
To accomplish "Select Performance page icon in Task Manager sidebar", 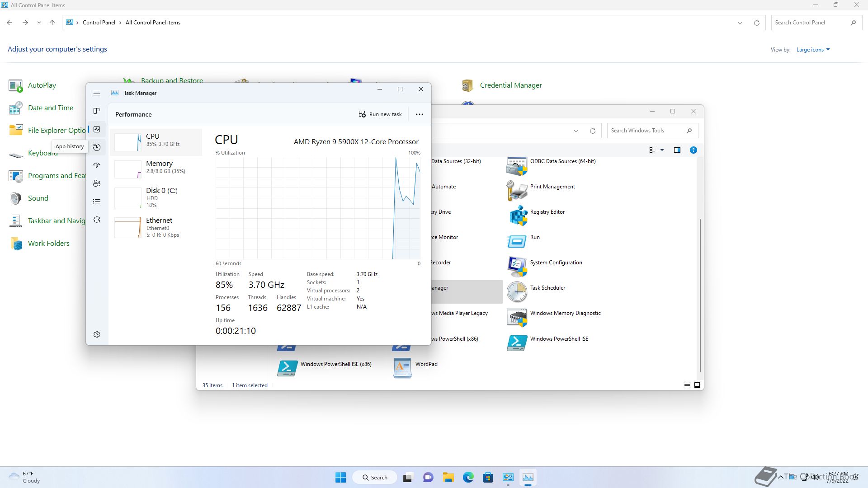I will (97, 129).
